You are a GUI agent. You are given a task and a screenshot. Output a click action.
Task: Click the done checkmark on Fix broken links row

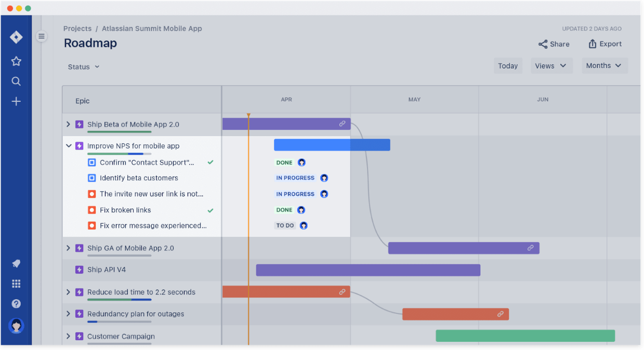pos(211,210)
